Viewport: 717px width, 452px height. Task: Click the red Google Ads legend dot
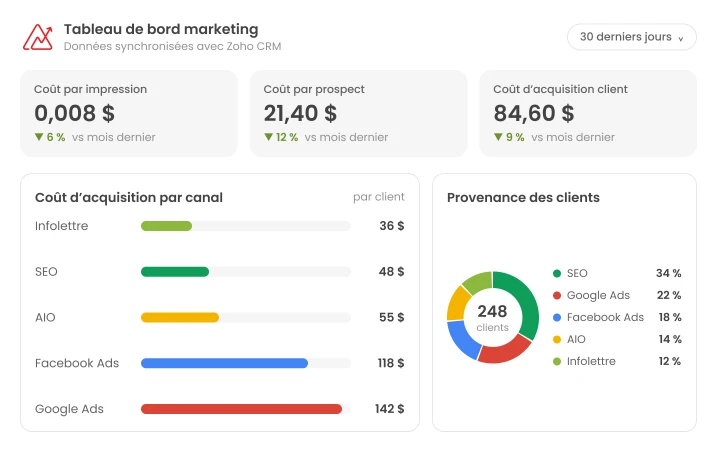[556, 296]
